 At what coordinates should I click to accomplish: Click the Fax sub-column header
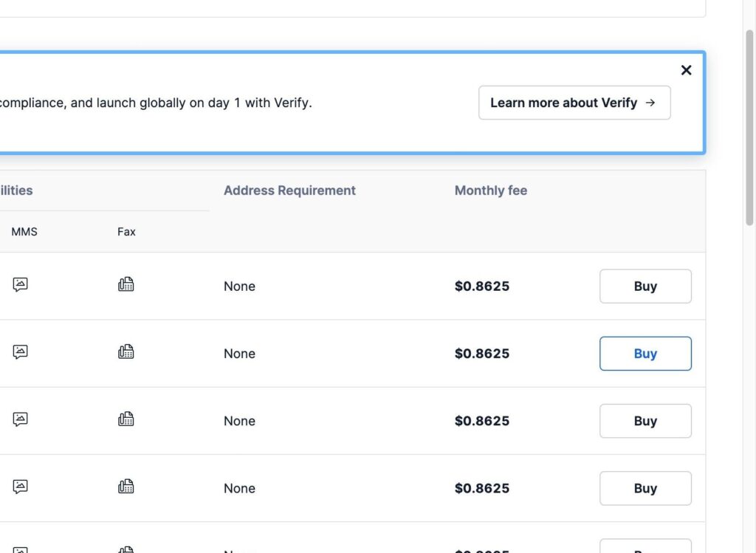click(x=126, y=232)
